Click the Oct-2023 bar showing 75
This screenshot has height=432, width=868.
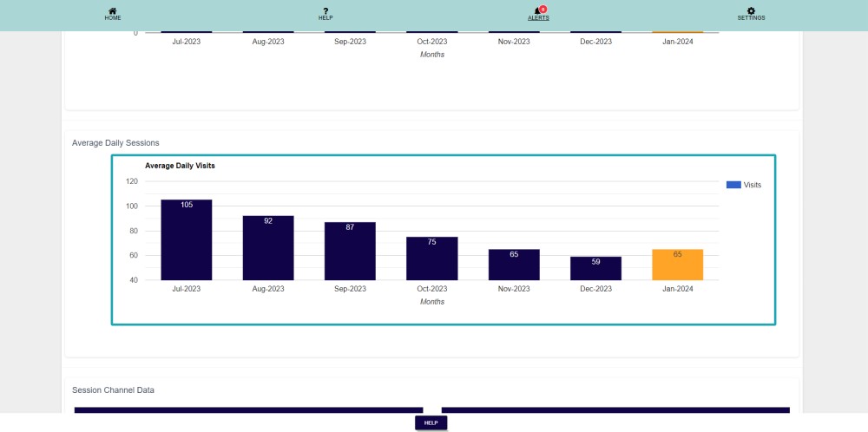point(431,258)
